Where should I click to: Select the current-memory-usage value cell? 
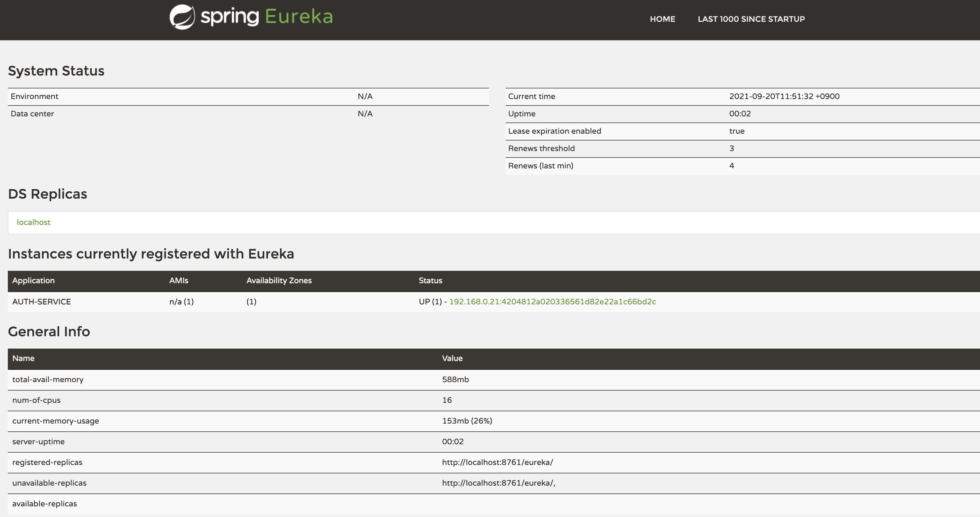pos(467,421)
